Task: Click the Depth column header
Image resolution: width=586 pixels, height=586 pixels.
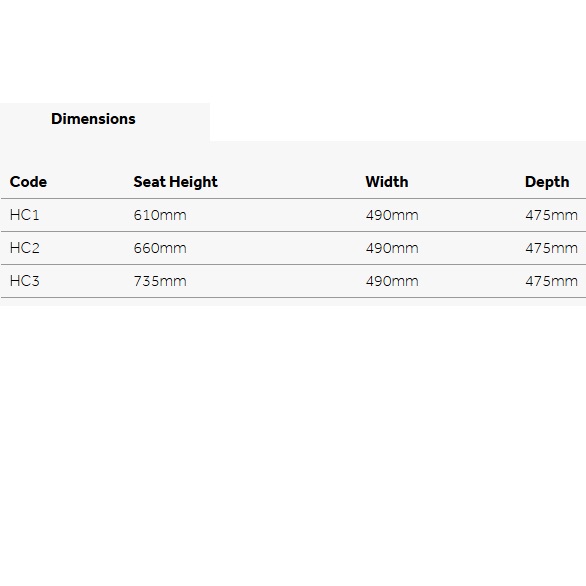Action: (547, 182)
